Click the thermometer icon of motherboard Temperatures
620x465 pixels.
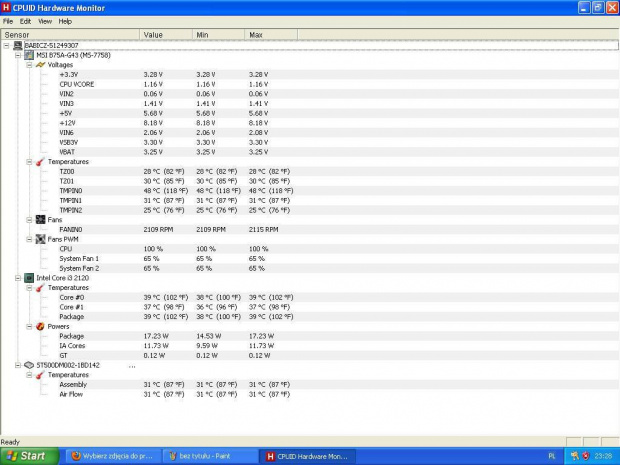click(x=40, y=162)
